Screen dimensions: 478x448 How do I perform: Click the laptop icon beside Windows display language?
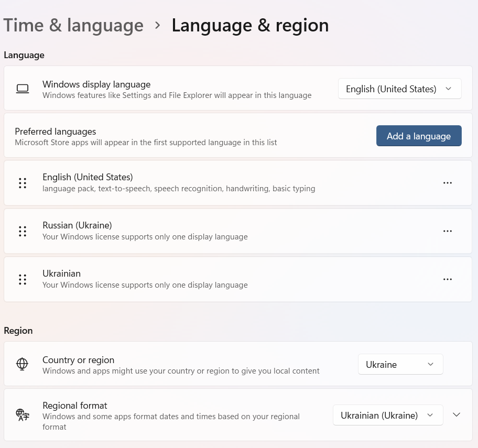[x=23, y=89]
